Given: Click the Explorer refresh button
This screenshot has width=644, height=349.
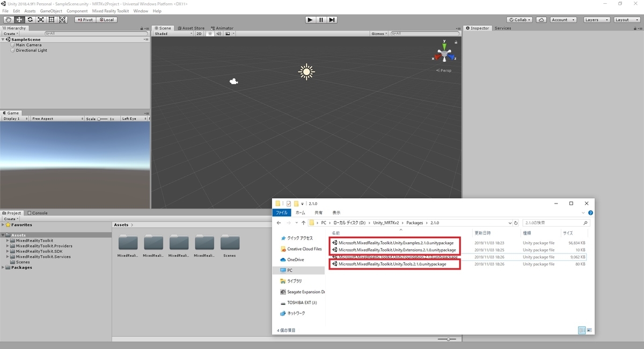Looking at the screenshot, I should (x=516, y=222).
